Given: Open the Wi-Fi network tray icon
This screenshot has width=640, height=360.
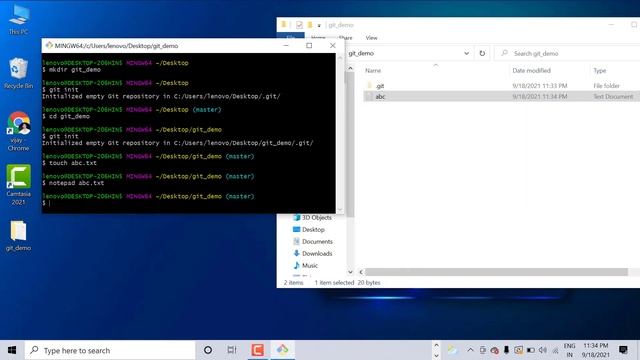Looking at the screenshot, I should pos(555,350).
